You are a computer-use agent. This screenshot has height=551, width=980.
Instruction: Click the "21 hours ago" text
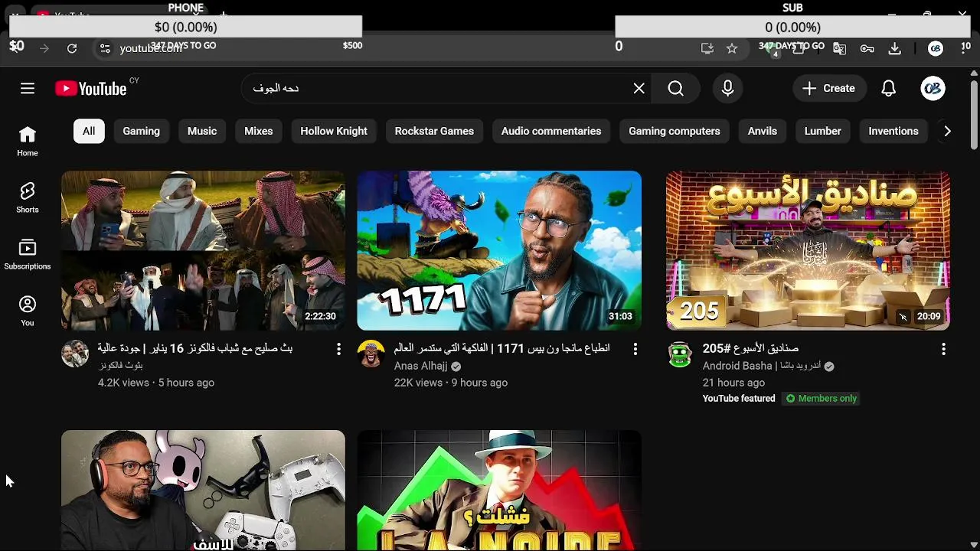tap(733, 383)
